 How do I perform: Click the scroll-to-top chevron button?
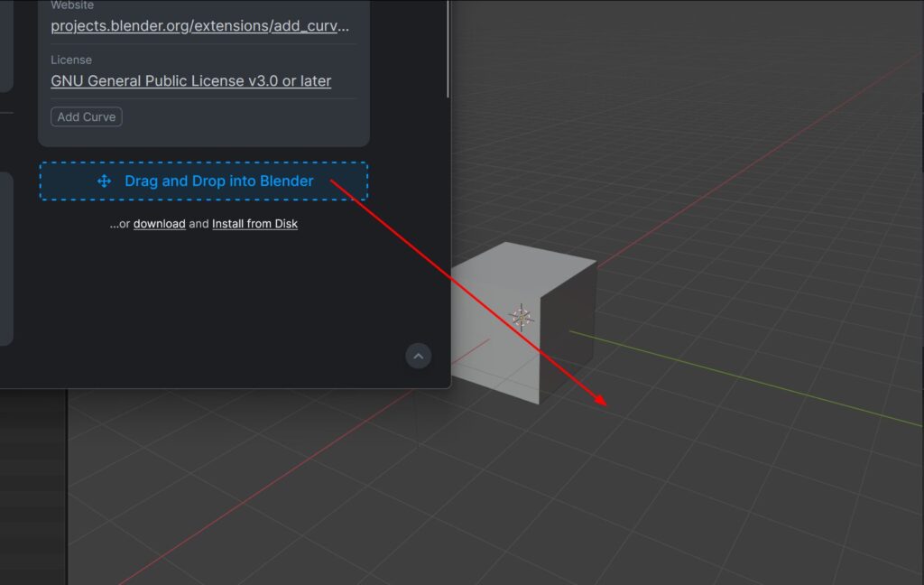point(418,356)
